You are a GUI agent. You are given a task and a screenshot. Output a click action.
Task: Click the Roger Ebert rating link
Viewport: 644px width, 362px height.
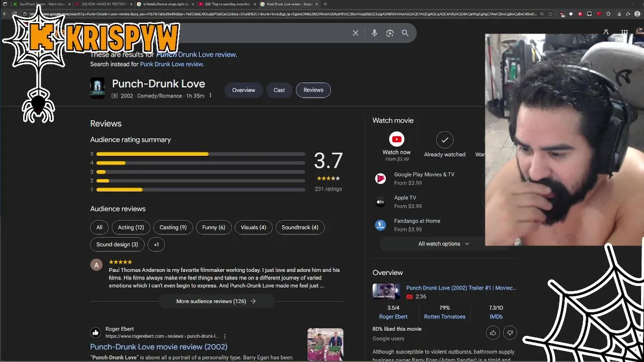click(x=393, y=317)
